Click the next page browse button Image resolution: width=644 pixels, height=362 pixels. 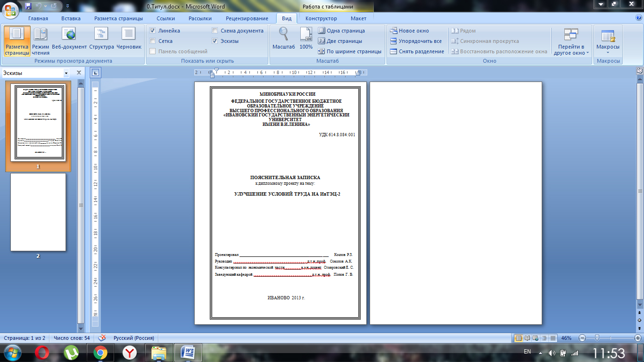click(640, 328)
